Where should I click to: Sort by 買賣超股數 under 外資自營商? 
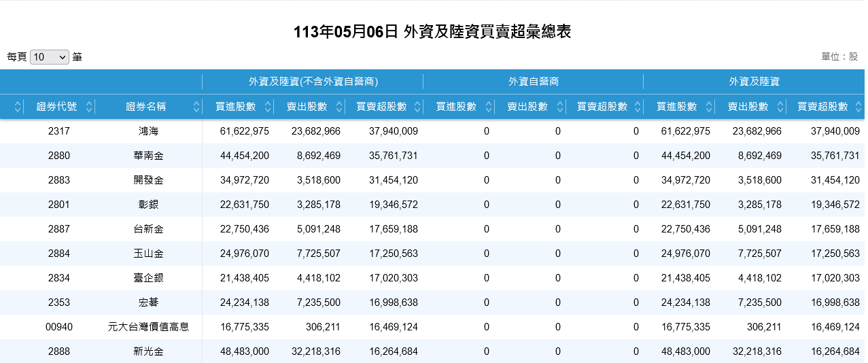coord(637,107)
